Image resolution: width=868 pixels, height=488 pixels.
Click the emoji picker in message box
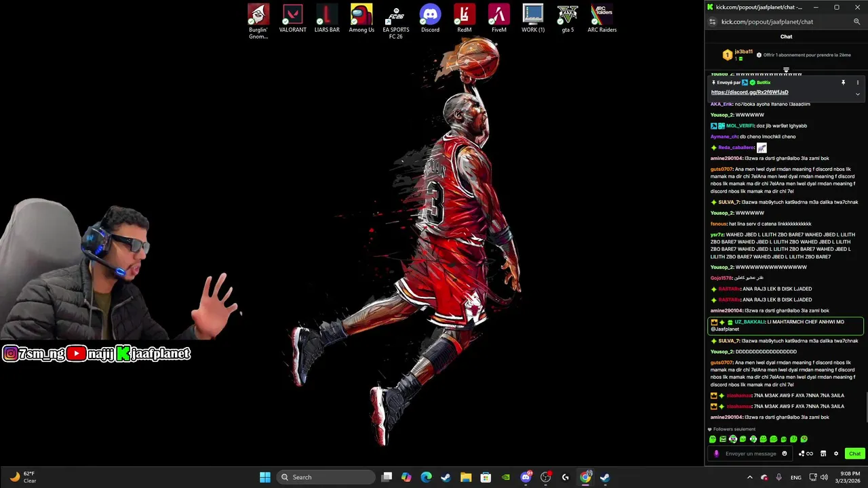tap(785, 453)
